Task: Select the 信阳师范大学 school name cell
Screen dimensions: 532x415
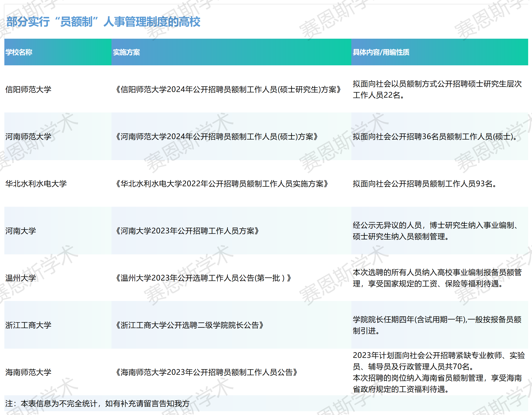Action: [28, 89]
